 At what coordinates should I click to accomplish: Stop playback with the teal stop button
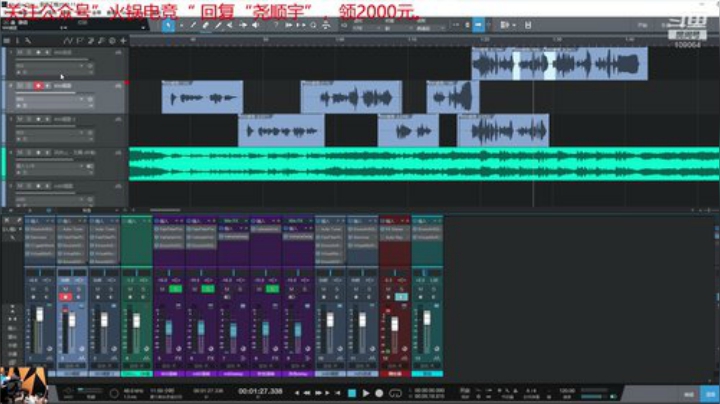[x=352, y=393]
